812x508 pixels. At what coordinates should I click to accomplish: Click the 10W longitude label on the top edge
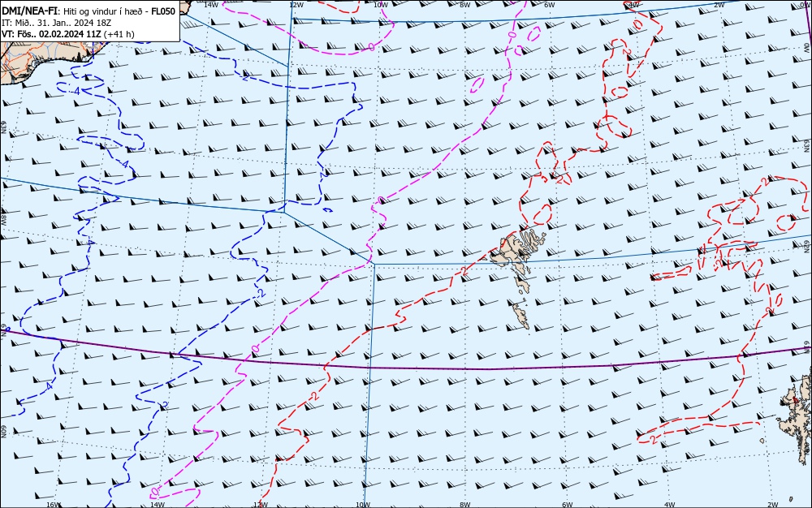pyautogui.click(x=381, y=4)
